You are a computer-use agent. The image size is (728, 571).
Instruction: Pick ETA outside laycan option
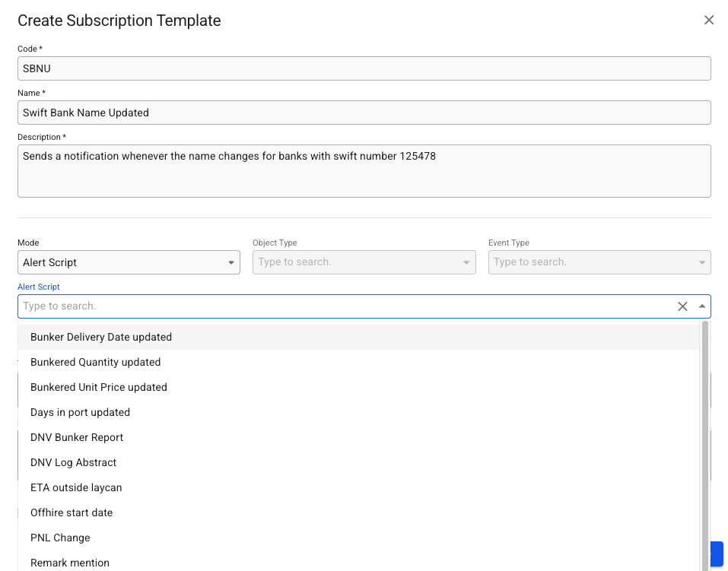point(76,487)
